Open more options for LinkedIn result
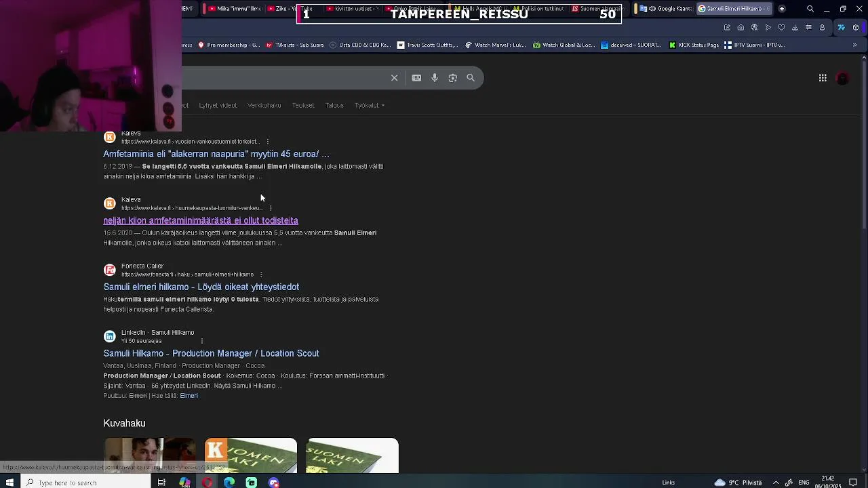Viewport: 868px width, 488px height. (x=202, y=341)
